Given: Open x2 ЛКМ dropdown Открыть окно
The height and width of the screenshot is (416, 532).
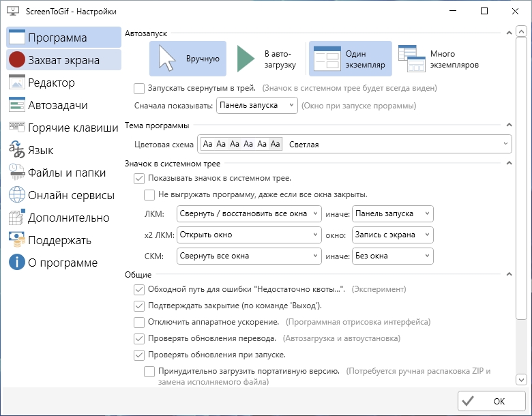Looking at the screenshot, I should 249,235.
